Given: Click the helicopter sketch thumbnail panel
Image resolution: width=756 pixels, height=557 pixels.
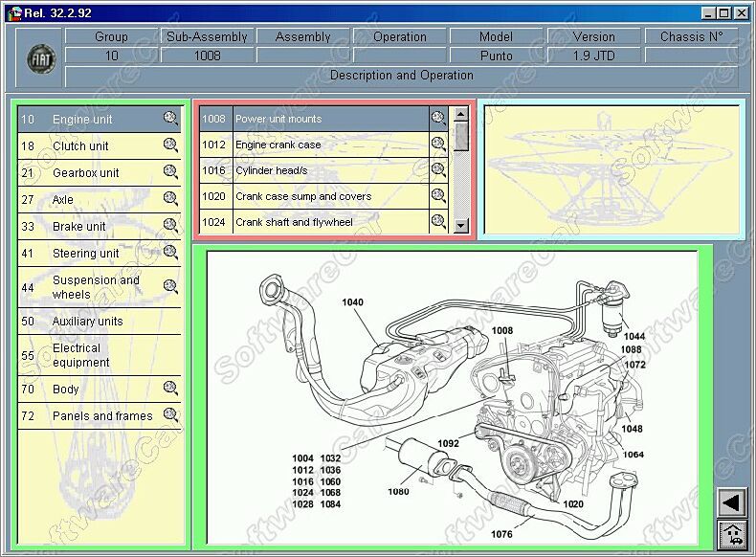Looking at the screenshot, I should click(611, 168).
